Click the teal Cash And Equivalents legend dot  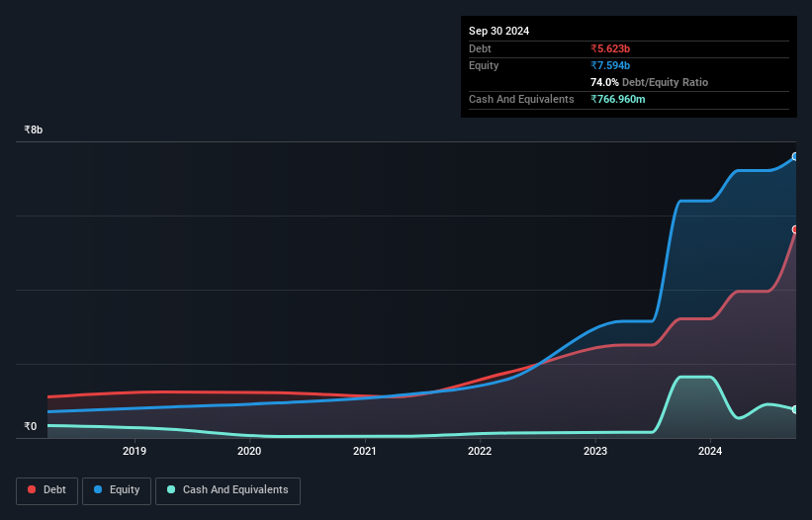(x=171, y=489)
